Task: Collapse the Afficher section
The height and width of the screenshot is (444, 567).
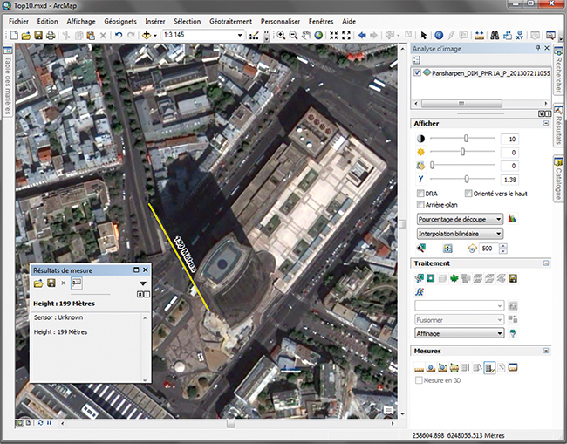Action: [546, 123]
